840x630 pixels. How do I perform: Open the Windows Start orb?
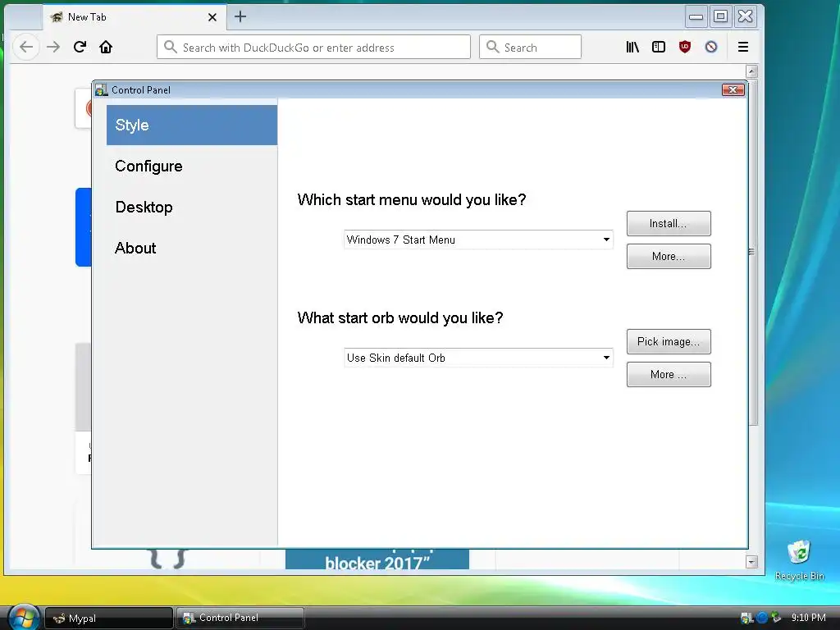(24, 617)
